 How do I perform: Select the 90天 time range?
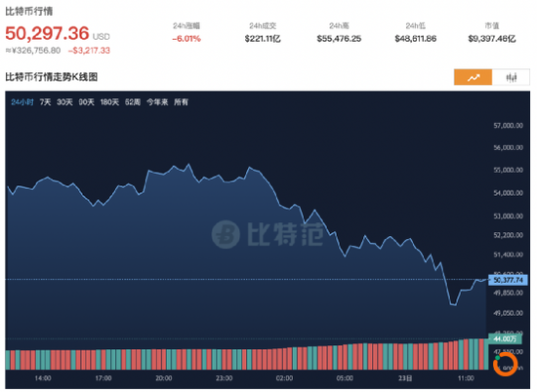86,102
